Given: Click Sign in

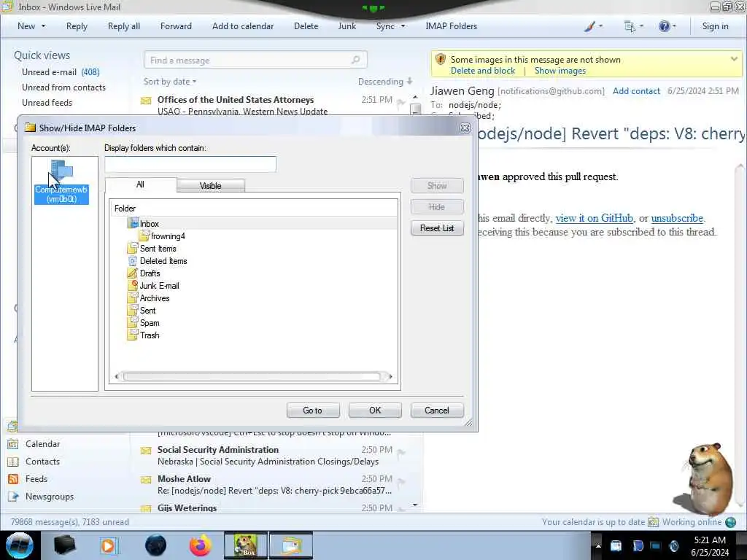Looking at the screenshot, I should click(x=715, y=26).
